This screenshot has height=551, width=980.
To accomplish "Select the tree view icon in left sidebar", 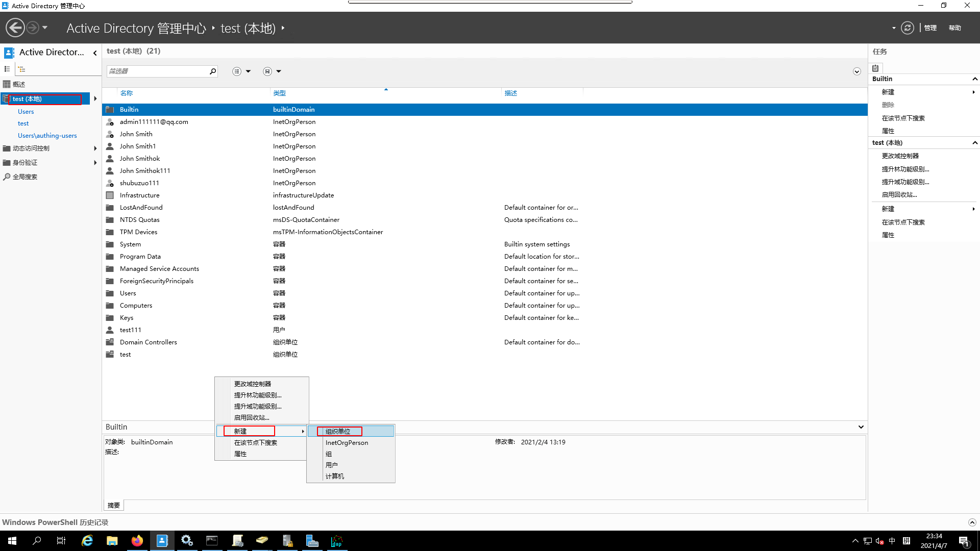I will tap(21, 69).
